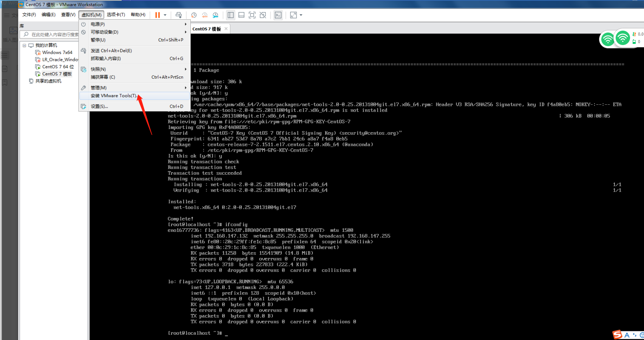Open the 选项卡(T) menu
Viewport: 644px width, 340px height.
116,15
